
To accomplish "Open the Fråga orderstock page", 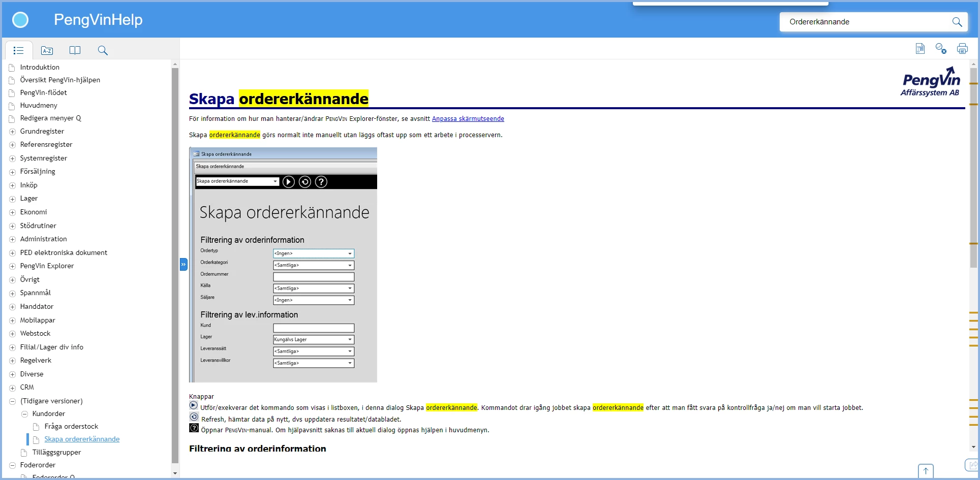I will (x=71, y=426).
